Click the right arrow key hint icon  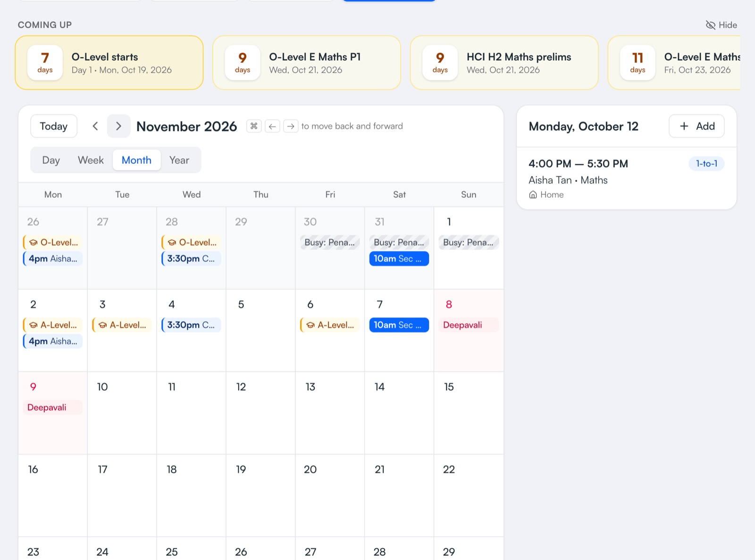pyautogui.click(x=291, y=126)
